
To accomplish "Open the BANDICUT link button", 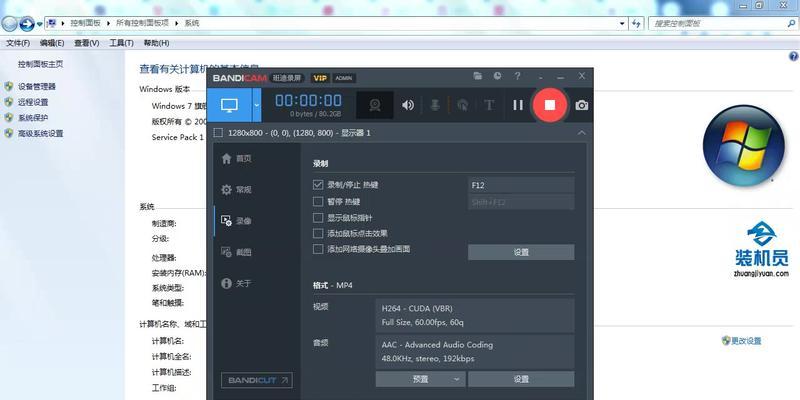I will pyautogui.click(x=257, y=380).
